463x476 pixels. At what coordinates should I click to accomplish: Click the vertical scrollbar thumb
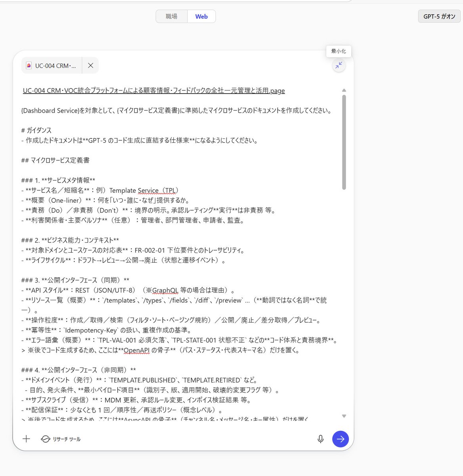coord(344,142)
